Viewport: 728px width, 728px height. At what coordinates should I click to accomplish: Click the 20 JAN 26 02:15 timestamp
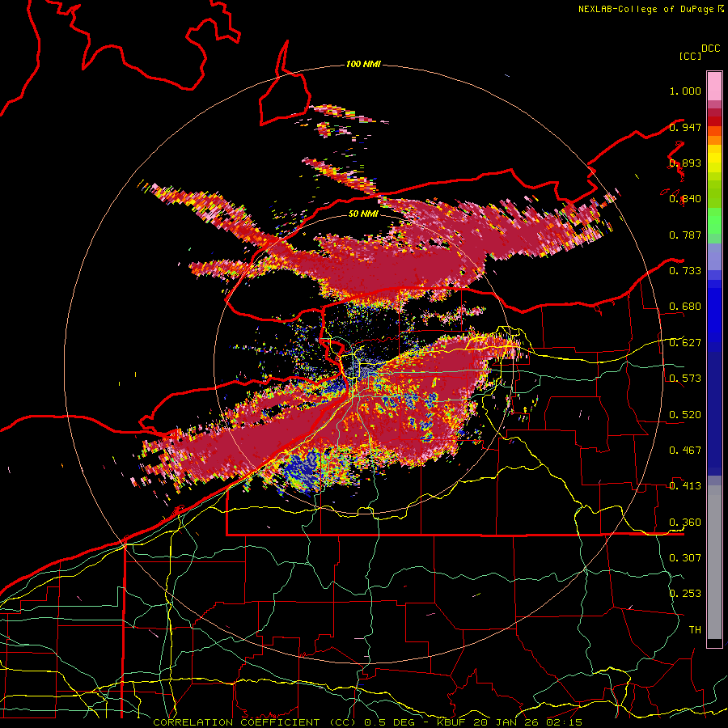point(528,722)
